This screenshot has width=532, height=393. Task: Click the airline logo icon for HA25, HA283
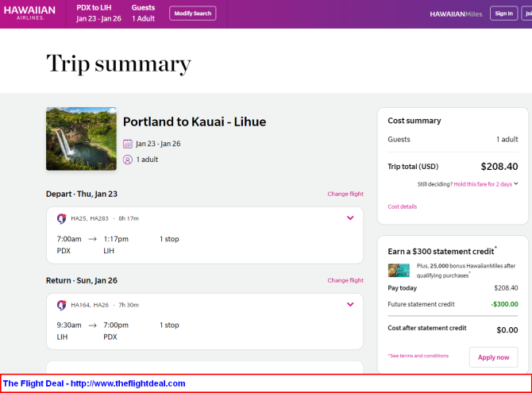[61, 218]
